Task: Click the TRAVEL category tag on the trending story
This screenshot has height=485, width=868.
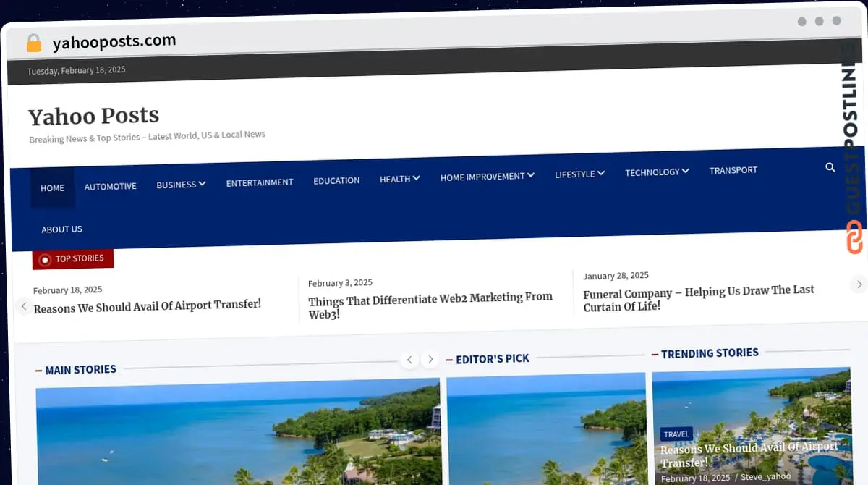Action: click(x=676, y=434)
